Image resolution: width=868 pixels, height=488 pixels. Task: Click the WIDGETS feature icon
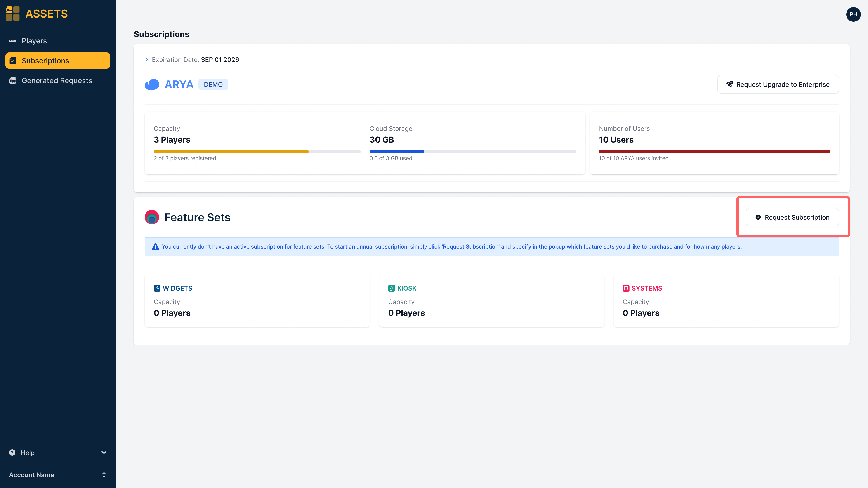[x=157, y=288]
